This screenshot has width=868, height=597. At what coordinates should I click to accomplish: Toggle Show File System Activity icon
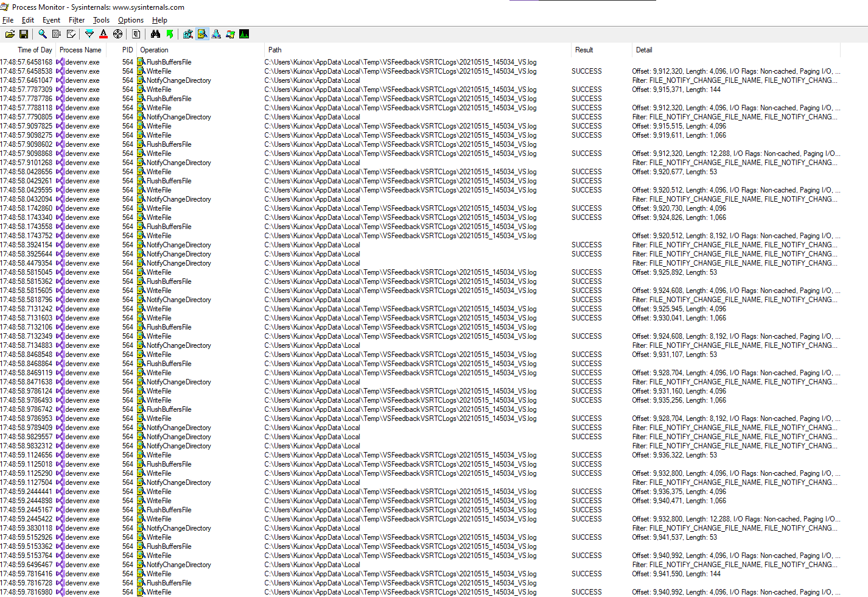coord(202,34)
